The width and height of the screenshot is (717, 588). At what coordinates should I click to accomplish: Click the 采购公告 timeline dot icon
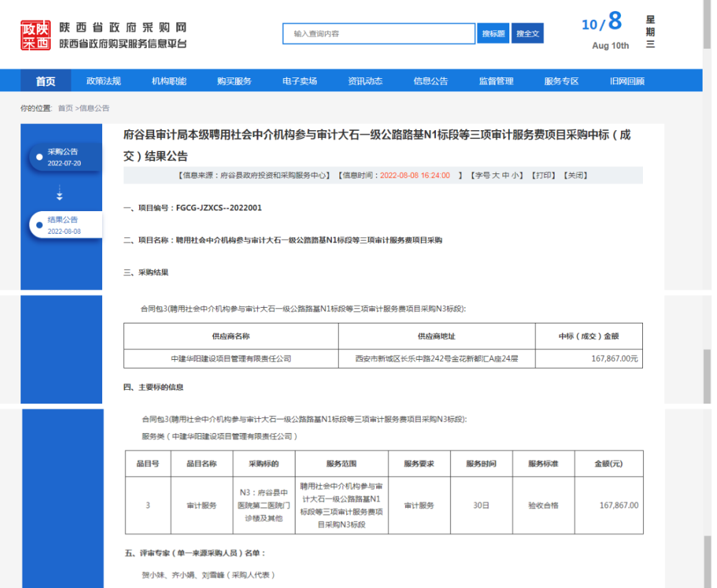[39, 158]
